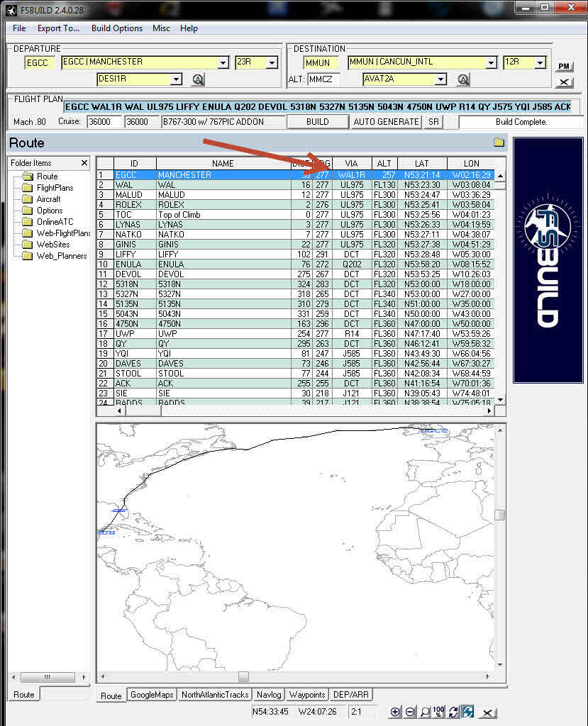Select the Route tab under the folder panel
The height and width of the screenshot is (726, 588).
tap(23, 695)
